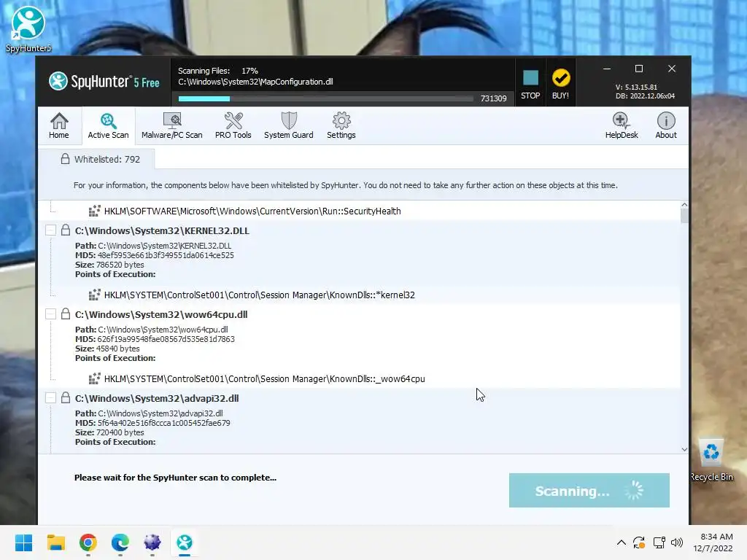Open the Home section
This screenshot has width=747, height=560.
(x=59, y=125)
